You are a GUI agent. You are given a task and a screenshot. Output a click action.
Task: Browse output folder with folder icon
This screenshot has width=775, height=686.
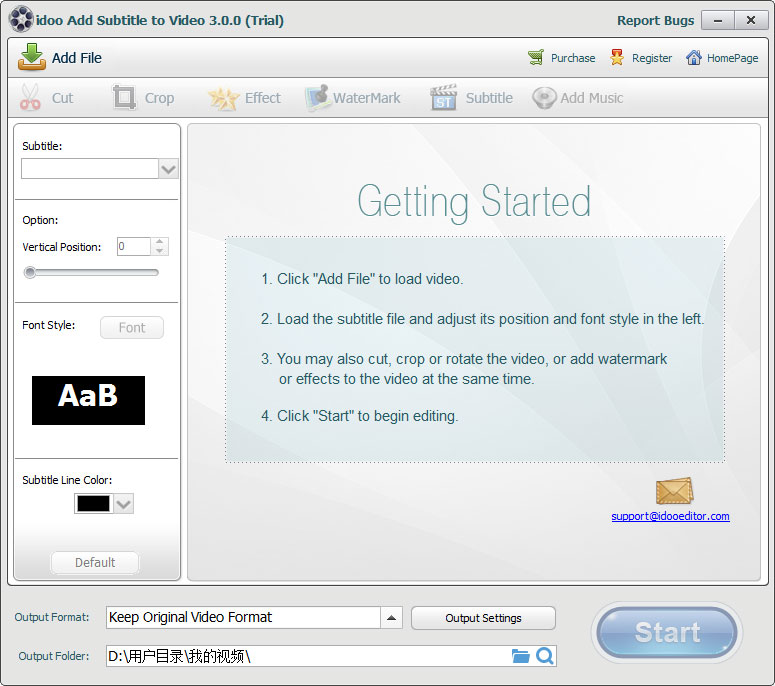pos(520,656)
